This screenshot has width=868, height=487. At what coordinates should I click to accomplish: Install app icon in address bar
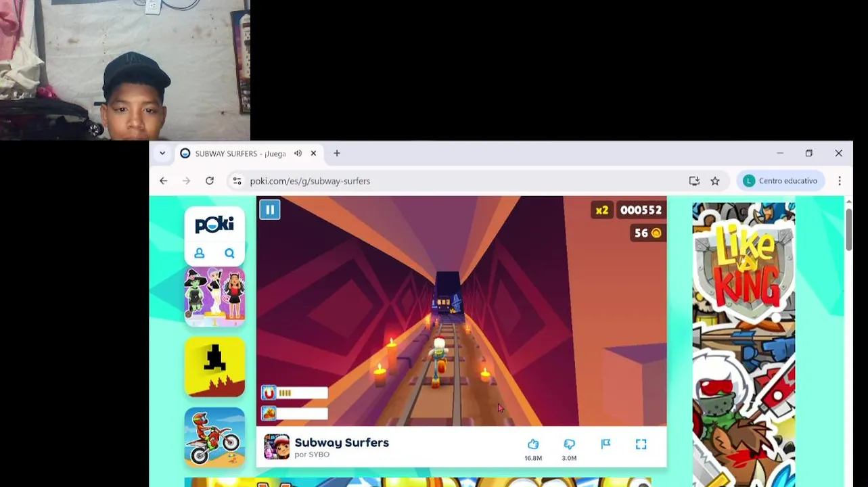[x=694, y=181]
